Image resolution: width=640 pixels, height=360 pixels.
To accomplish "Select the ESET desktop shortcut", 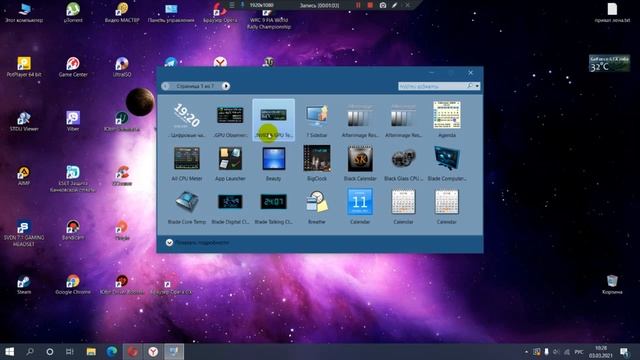I will [x=73, y=179].
